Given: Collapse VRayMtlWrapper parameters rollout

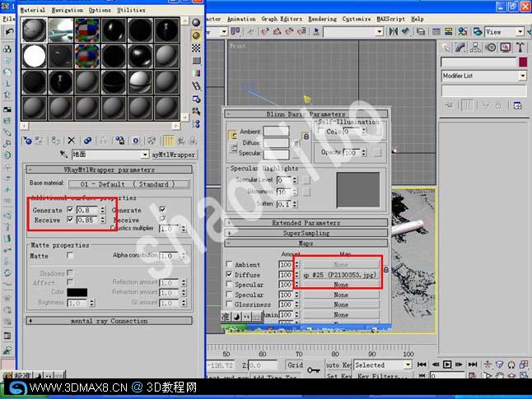Looking at the screenshot, I should coord(109,169).
